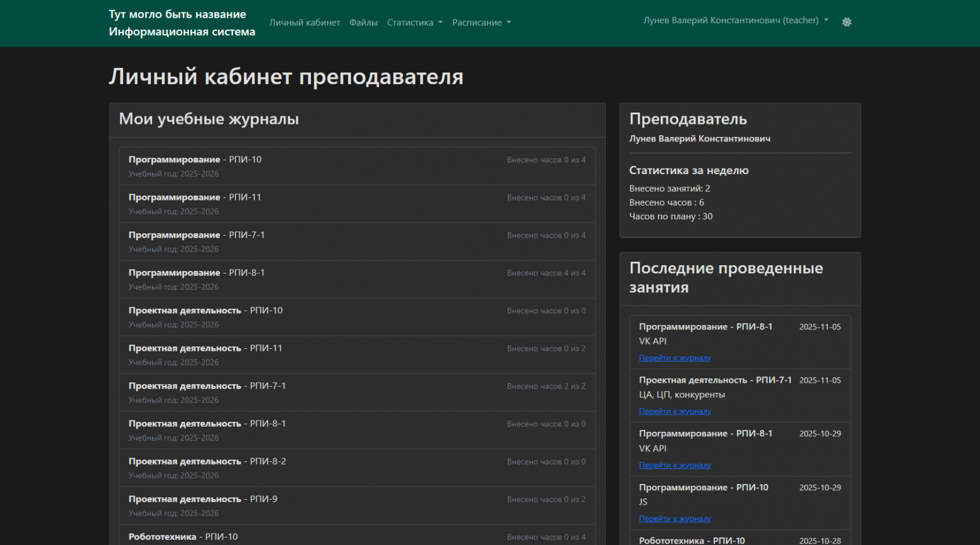Expand the Расписание dropdown menu
980x545 pixels.
481,22
